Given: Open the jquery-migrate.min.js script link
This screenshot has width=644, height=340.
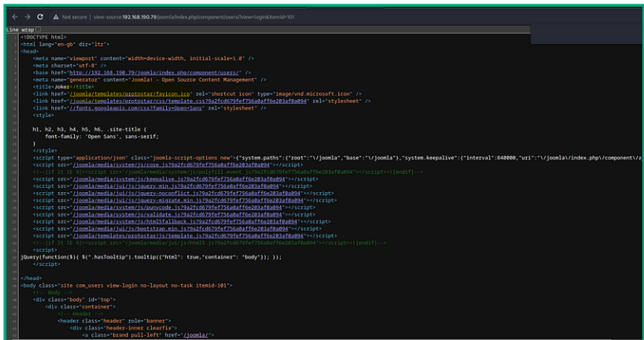Looking at the screenshot, I should [x=188, y=200].
